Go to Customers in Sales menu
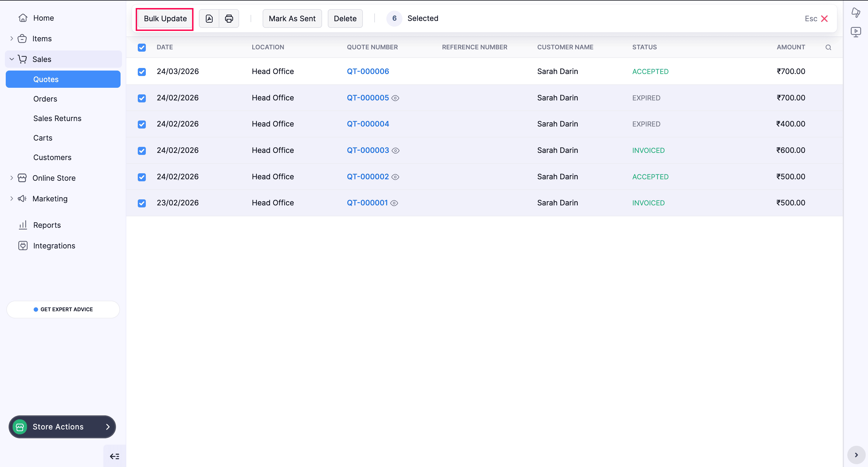Image resolution: width=868 pixels, height=467 pixels. pos(52,157)
